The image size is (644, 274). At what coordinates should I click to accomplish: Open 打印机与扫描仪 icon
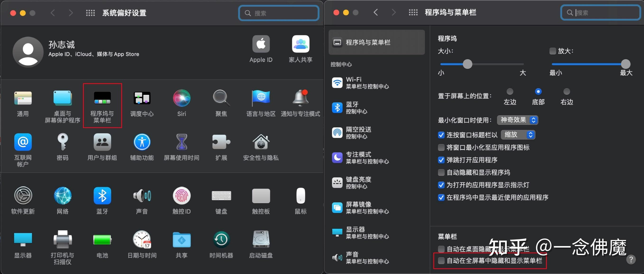pos(63,239)
